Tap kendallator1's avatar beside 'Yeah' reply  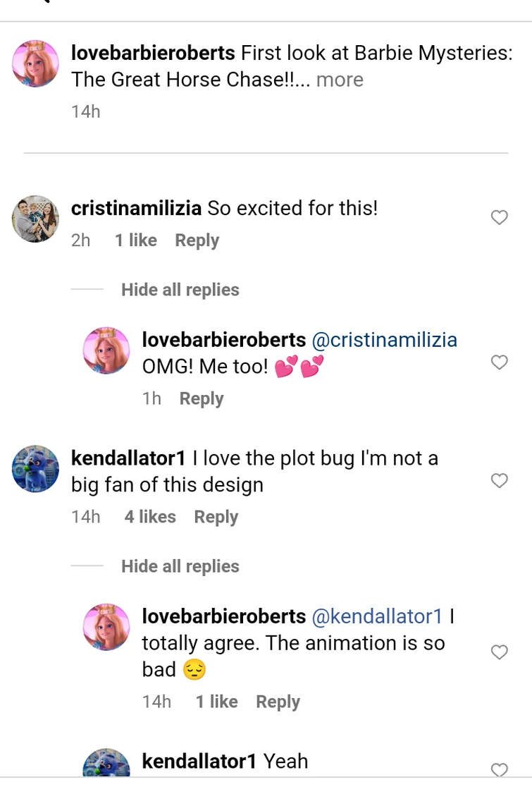click(x=106, y=764)
